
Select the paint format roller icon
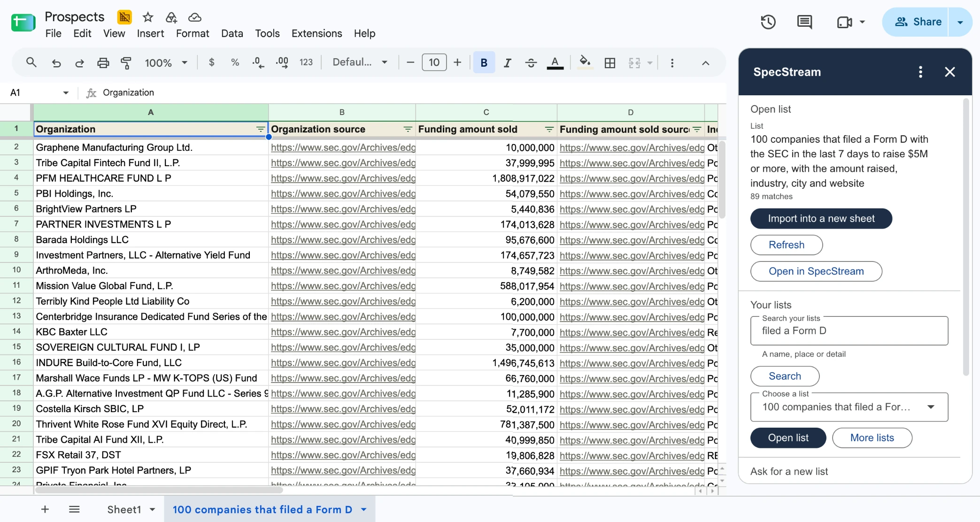126,62
